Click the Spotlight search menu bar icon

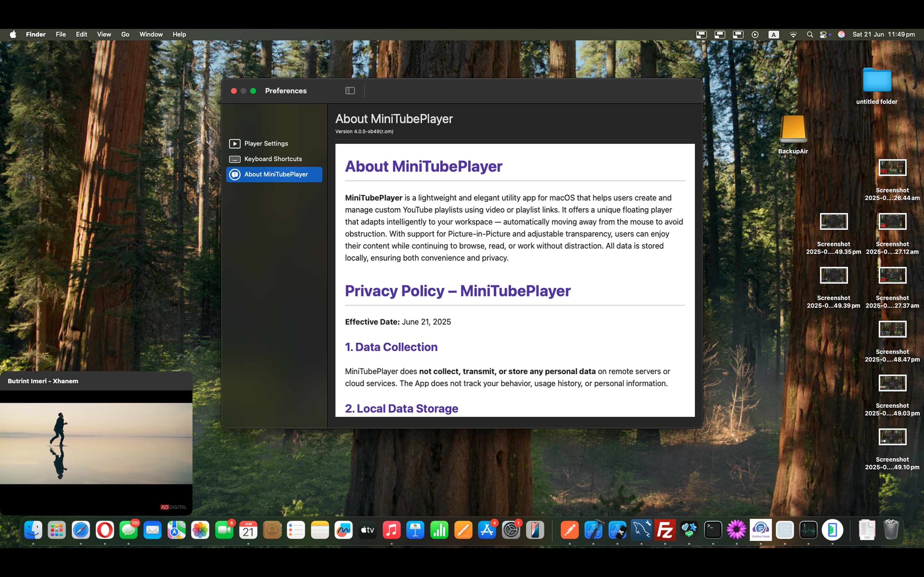(809, 34)
